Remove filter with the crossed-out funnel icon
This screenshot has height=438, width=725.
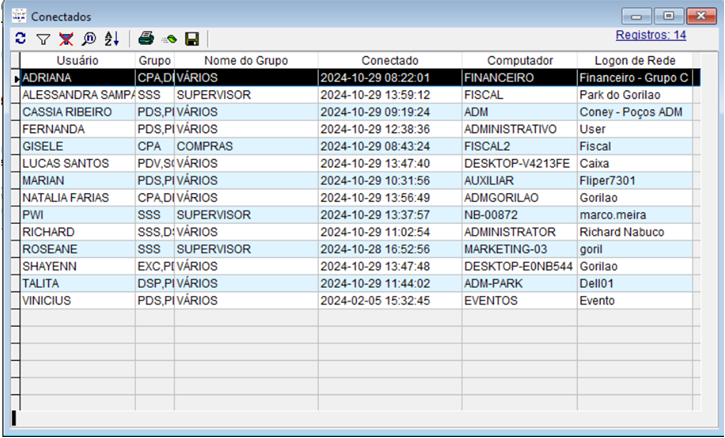pyautogui.click(x=66, y=39)
